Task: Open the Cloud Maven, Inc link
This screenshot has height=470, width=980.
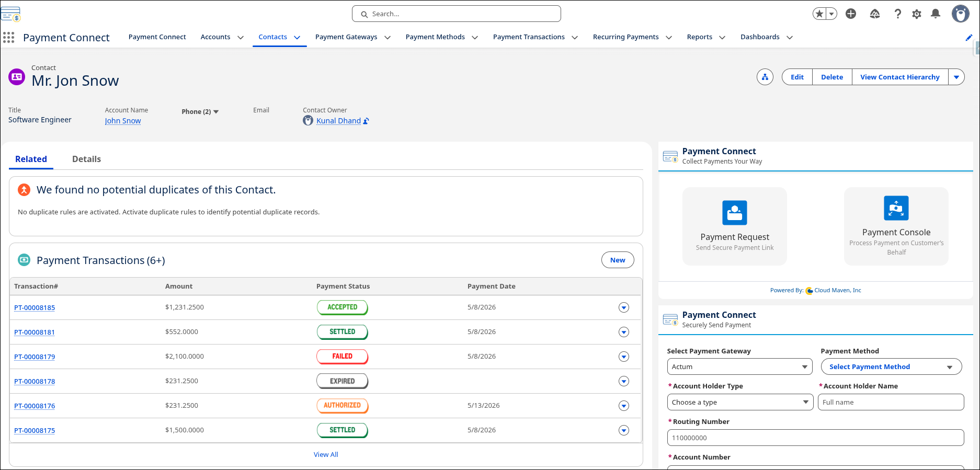Action: pos(838,290)
